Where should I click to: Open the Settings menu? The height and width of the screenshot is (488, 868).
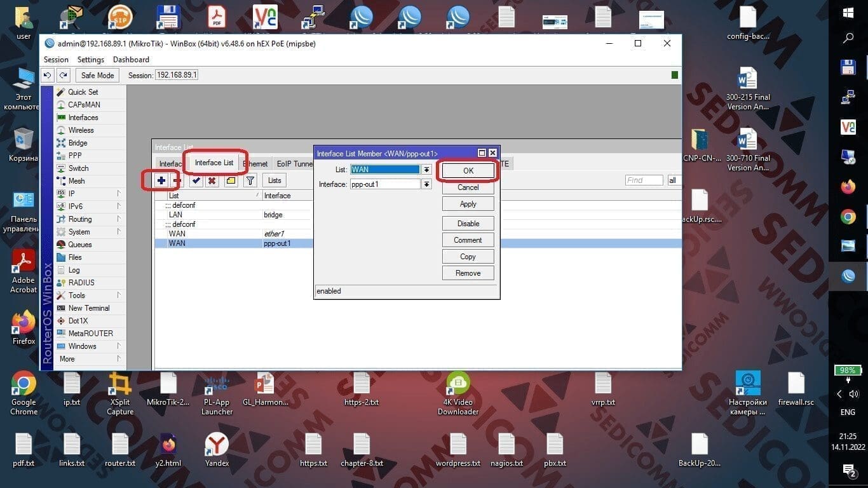[90, 60]
